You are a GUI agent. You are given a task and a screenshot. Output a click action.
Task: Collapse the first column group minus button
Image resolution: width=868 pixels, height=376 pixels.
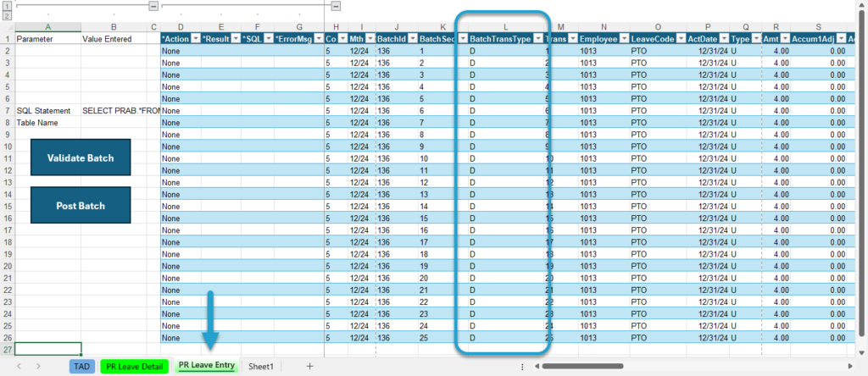(x=153, y=6)
